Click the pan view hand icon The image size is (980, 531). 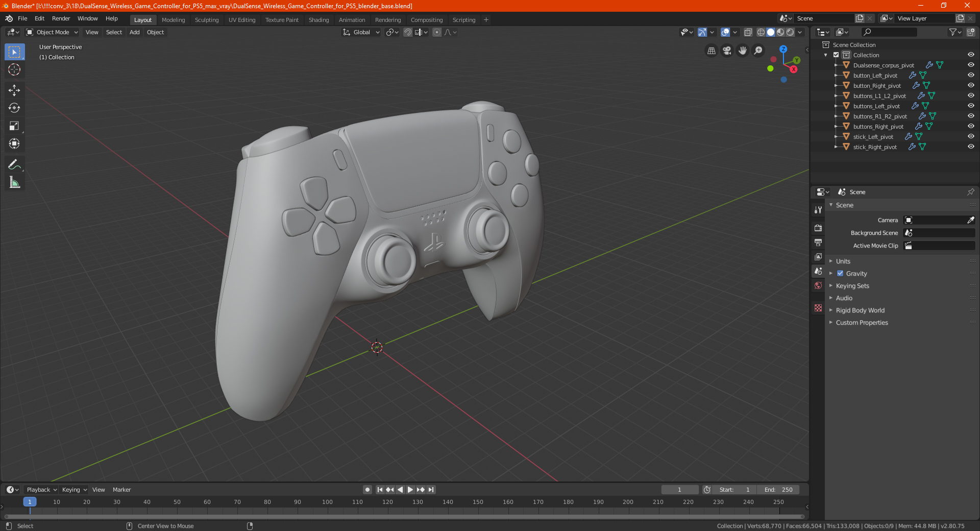(743, 51)
